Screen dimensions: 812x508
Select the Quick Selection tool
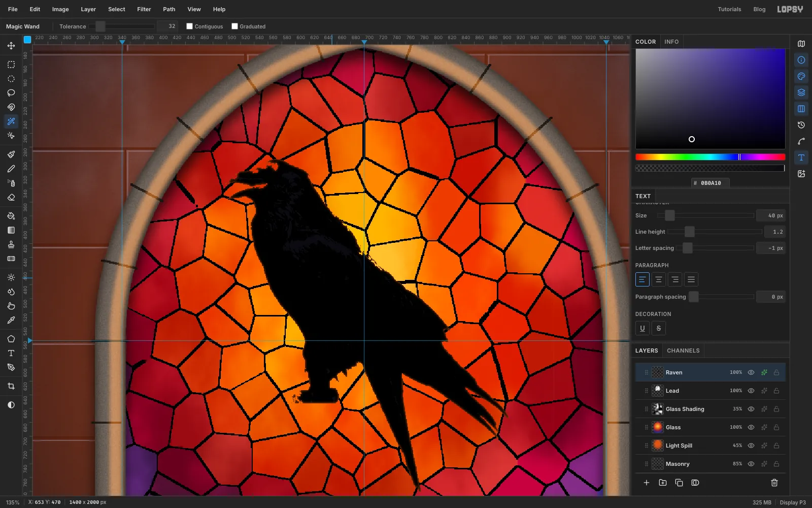point(11,136)
